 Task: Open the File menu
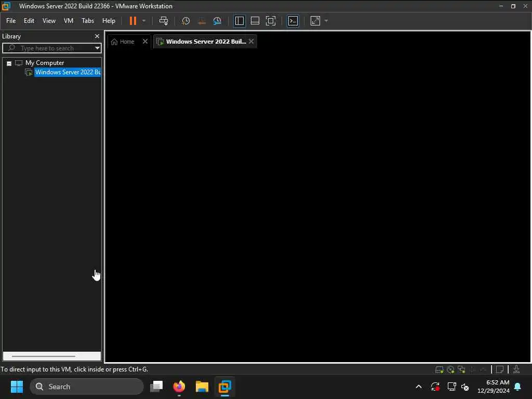click(11, 21)
